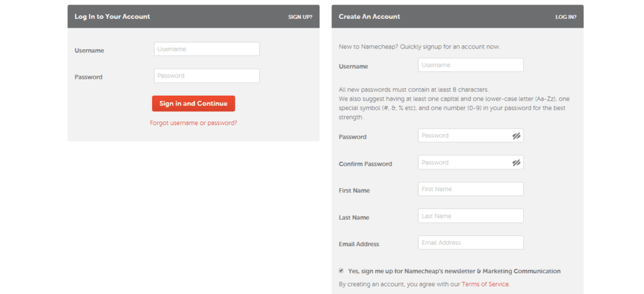Click the Log In to Your Account heading

[112, 17]
